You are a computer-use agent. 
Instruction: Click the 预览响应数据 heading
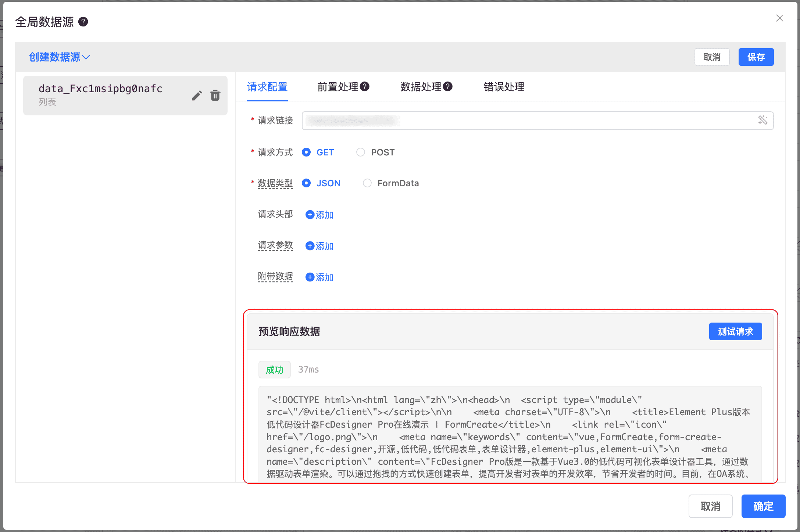coord(289,332)
